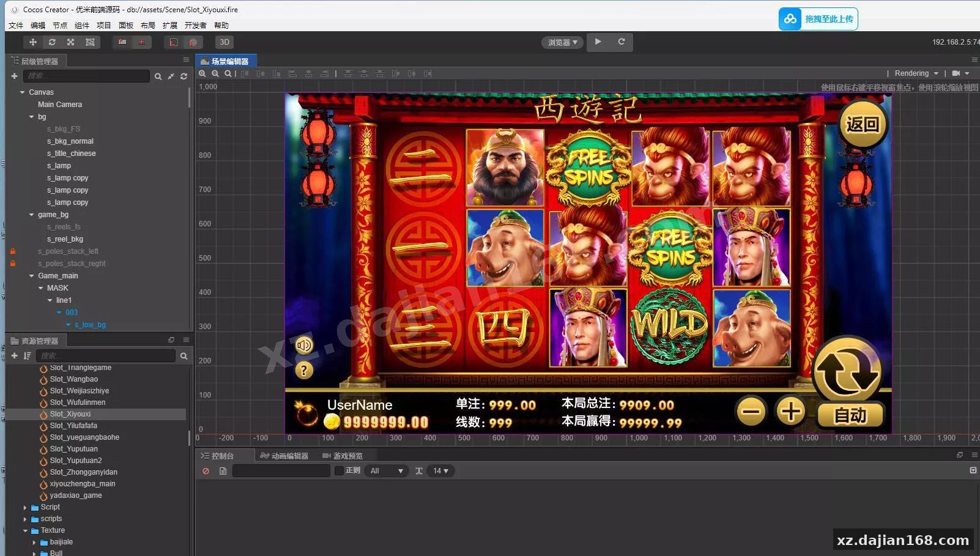Viewport: 980px width, 556px height.
Task: Click the hierarchy search type magnifier icon
Action: (x=158, y=76)
